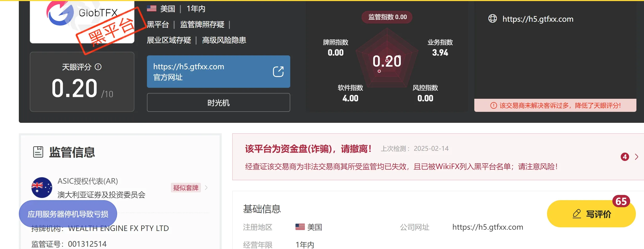The width and height of the screenshot is (644, 249).
Task: Click the red 65 review count badge
Action: [621, 201]
